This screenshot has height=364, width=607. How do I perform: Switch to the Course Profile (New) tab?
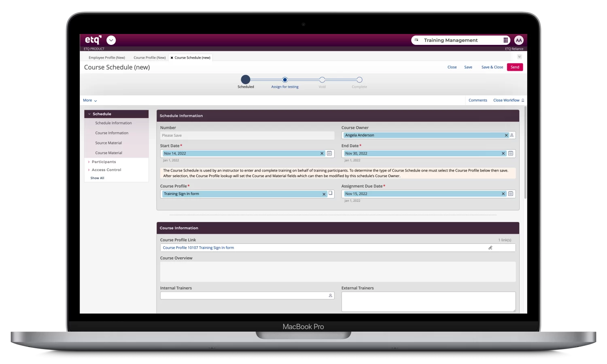point(150,57)
